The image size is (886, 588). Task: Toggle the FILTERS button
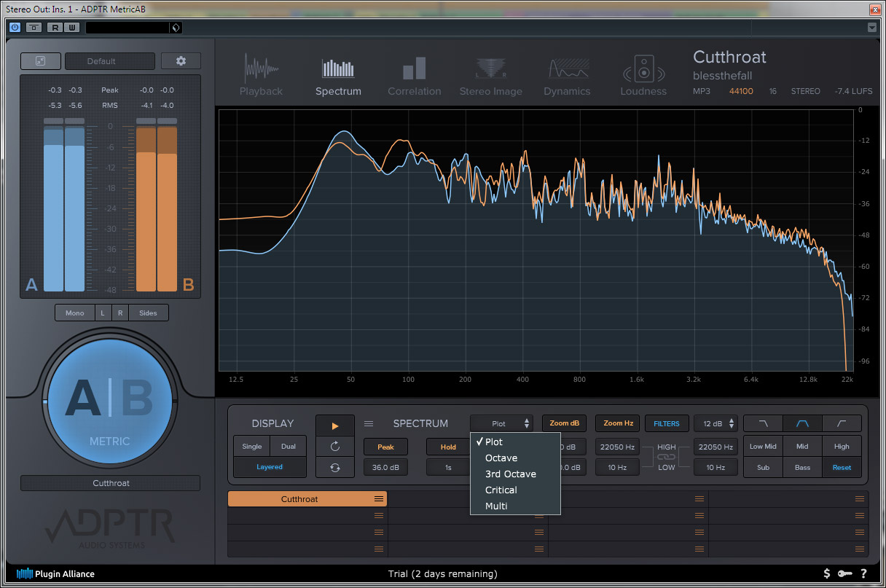point(667,423)
